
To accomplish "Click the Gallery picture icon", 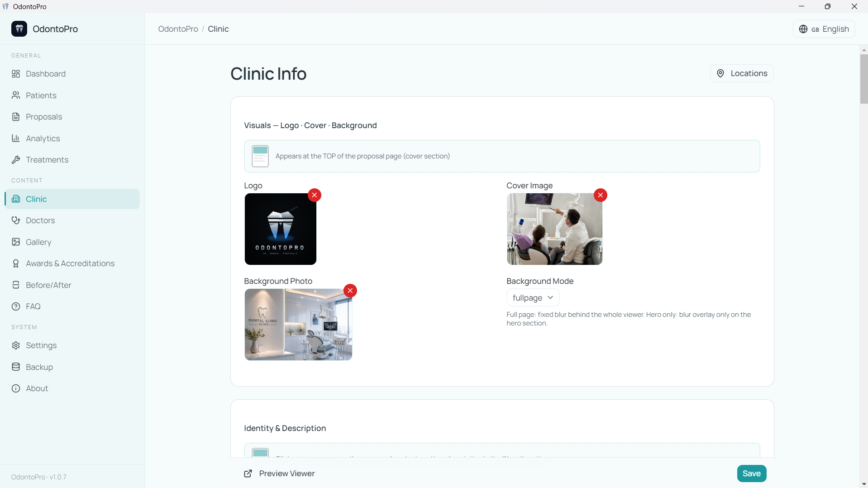I will point(16,242).
